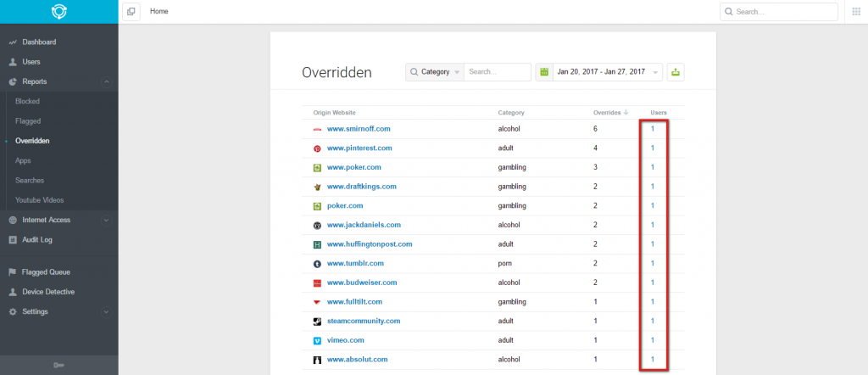Open the vimeo.com link

point(346,340)
